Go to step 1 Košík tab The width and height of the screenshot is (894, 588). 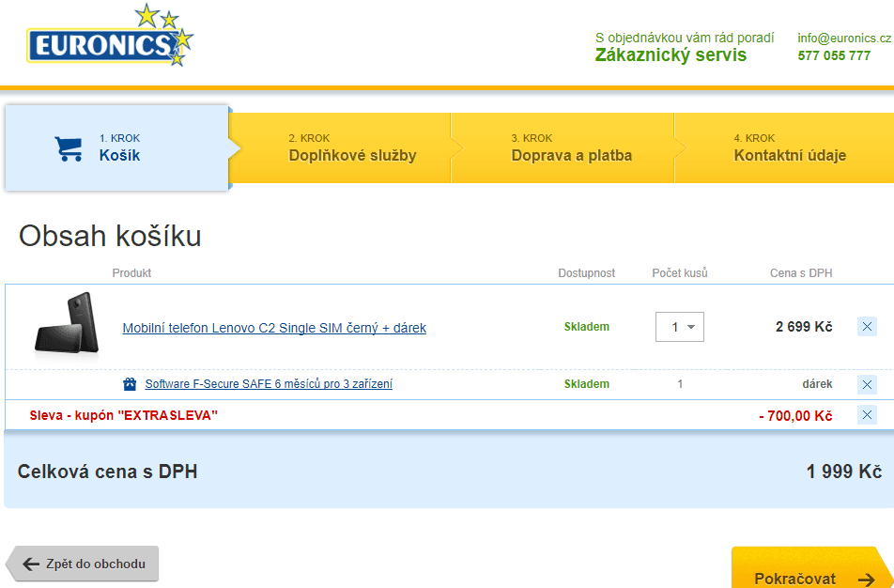(x=116, y=147)
